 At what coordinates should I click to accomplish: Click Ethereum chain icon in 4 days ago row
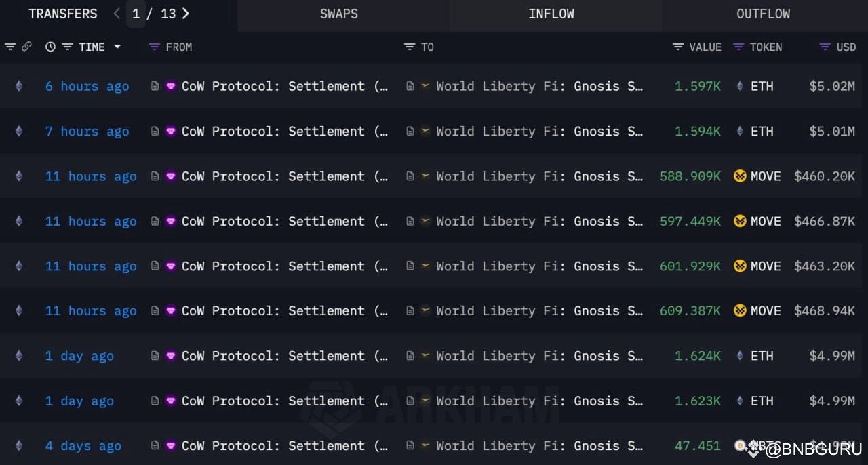(18, 445)
